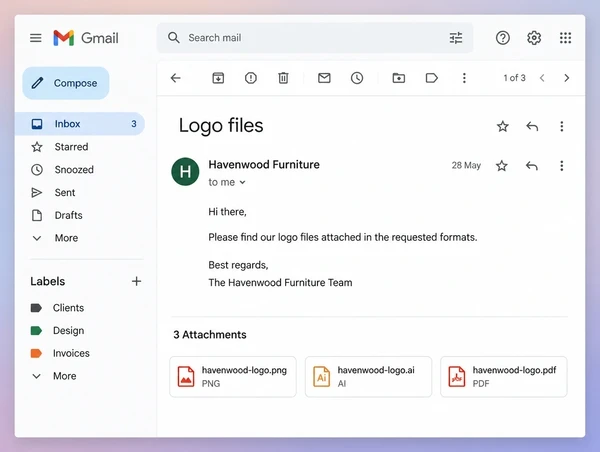Open the Drafts folder
The height and width of the screenshot is (452, 600).
point(80,215)
